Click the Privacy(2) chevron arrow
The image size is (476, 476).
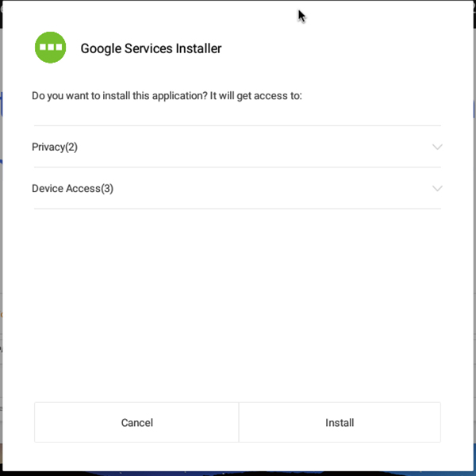click(x=437, y=147)
